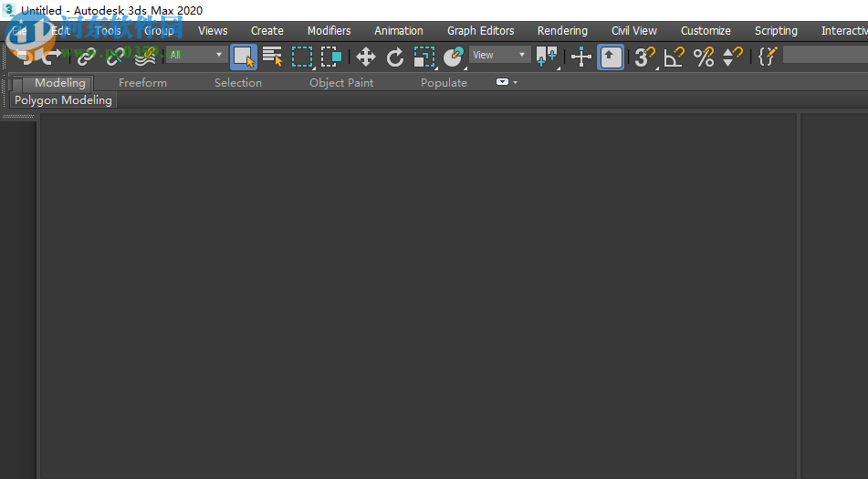Activate the Select and Move tool

click(366, 57)
